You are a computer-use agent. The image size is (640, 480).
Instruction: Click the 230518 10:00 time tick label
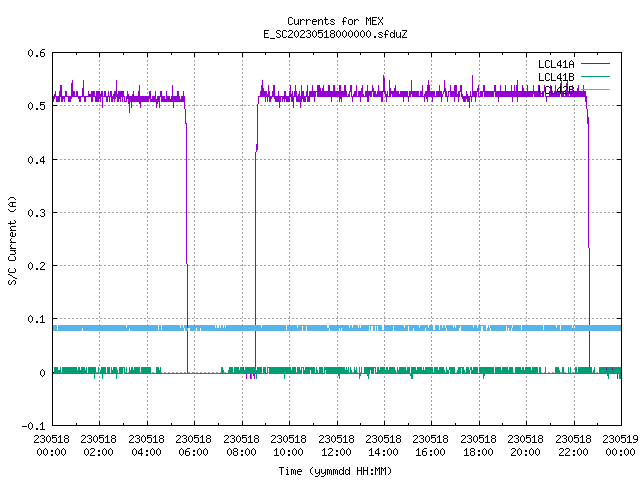pos(289,446)
